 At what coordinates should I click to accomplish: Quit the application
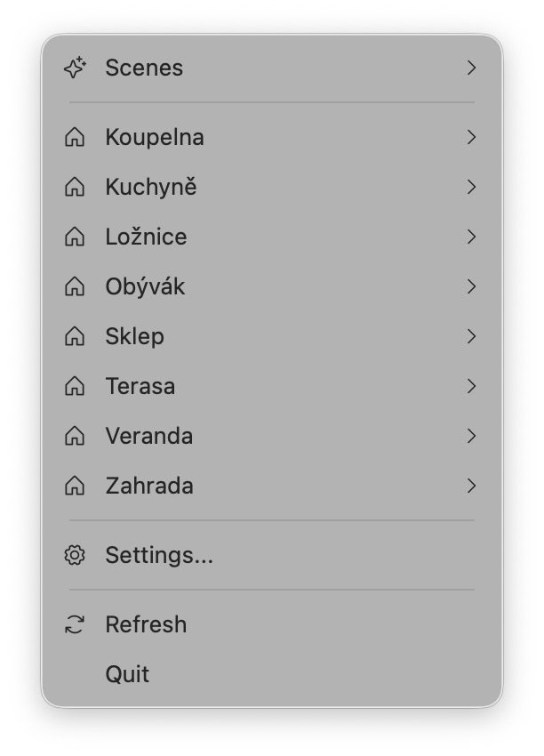127,674
